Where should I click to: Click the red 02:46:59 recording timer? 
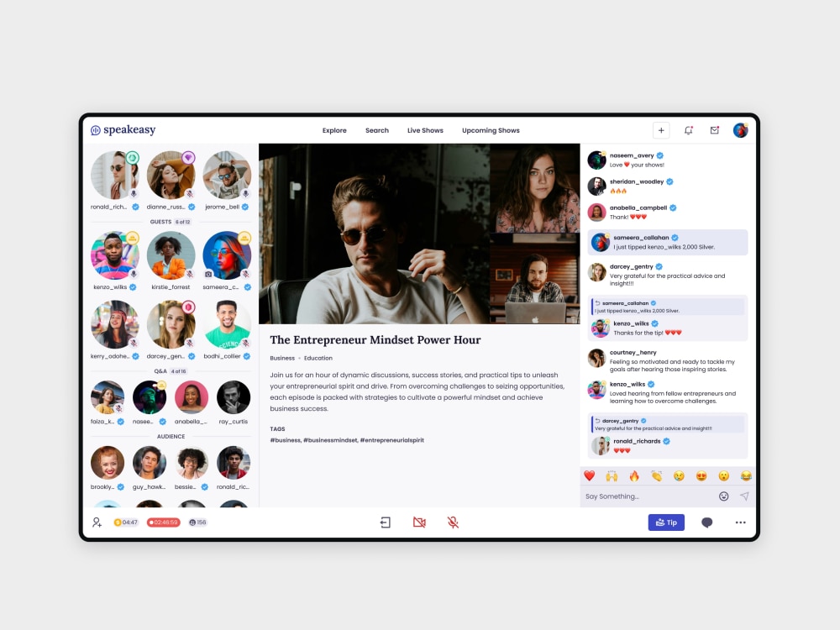[x=164, y=522]
